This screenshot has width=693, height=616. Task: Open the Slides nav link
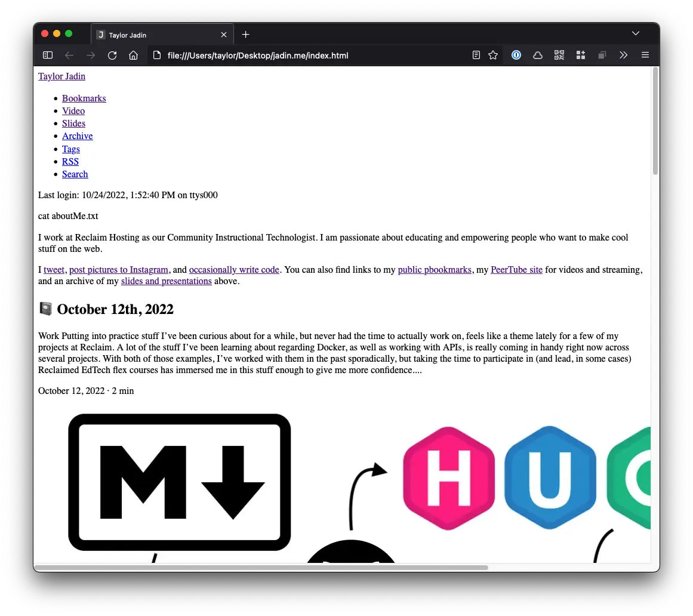74,124
